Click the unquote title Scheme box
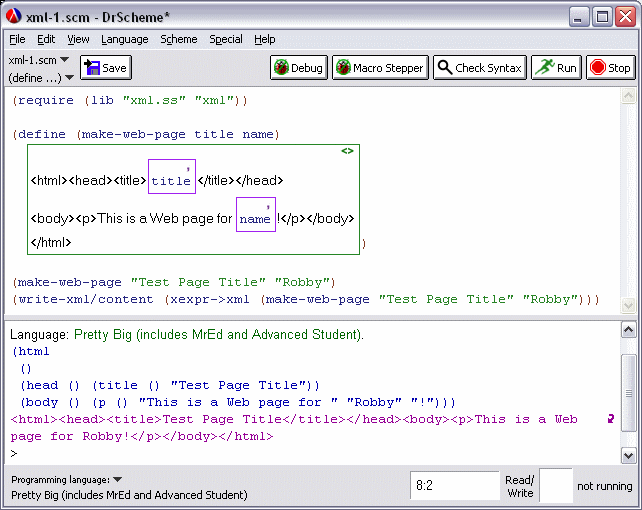This screenshot has width=642, height=510. coord(172,176)
